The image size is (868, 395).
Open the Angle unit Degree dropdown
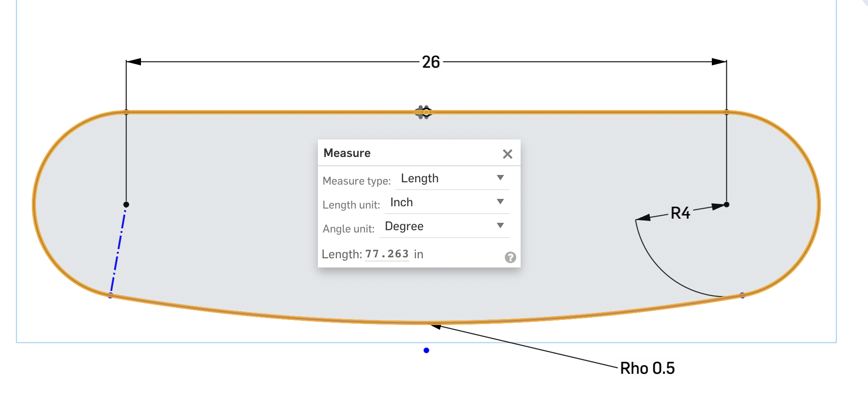[x=444, y=226]
